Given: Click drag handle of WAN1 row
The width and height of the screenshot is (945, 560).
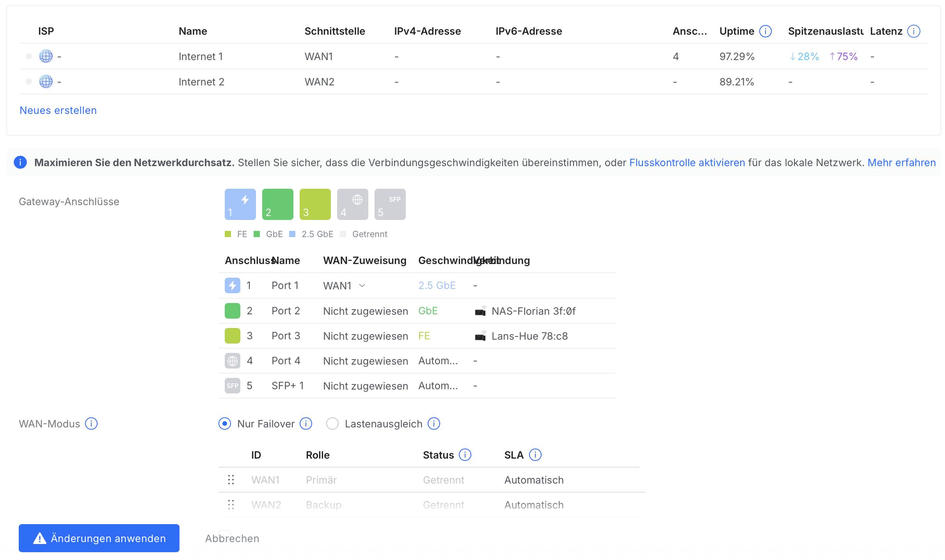Looking at the screenshot, I should click(231, 480).
